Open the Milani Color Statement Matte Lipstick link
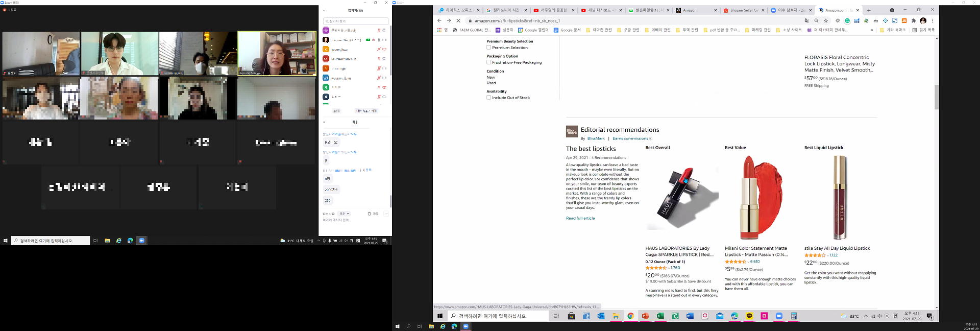Screen dimensions: 980x331 pyautogui.click(x=756, y=251)
